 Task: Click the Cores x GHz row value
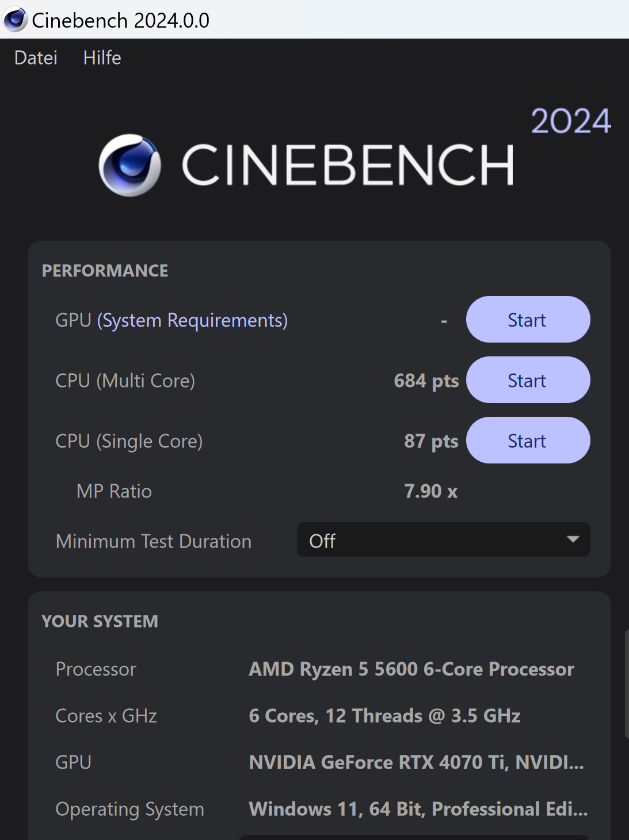(x=384, y=716)
